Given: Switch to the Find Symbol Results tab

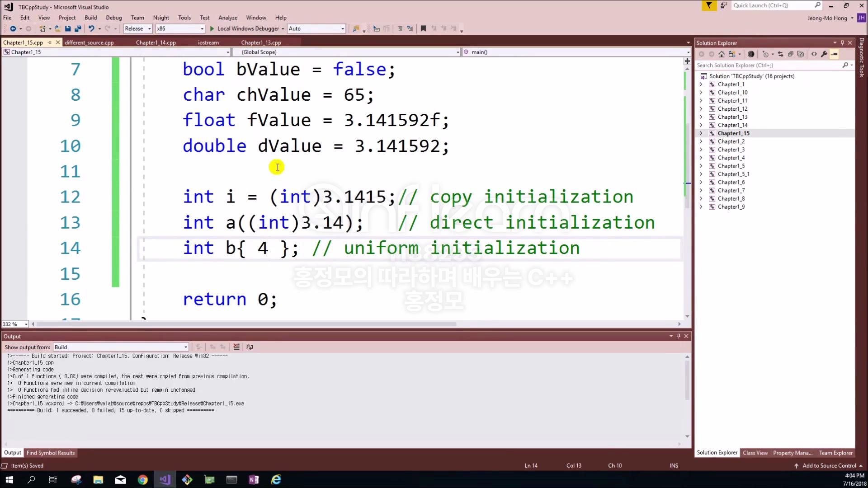Looking at the screenshot, I should point(50,453).
